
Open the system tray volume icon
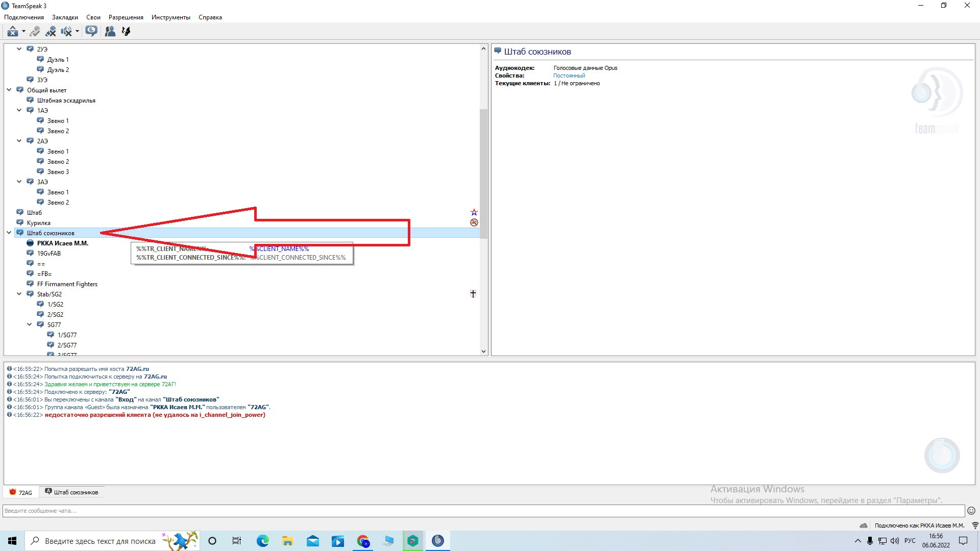tap(895, 541)
